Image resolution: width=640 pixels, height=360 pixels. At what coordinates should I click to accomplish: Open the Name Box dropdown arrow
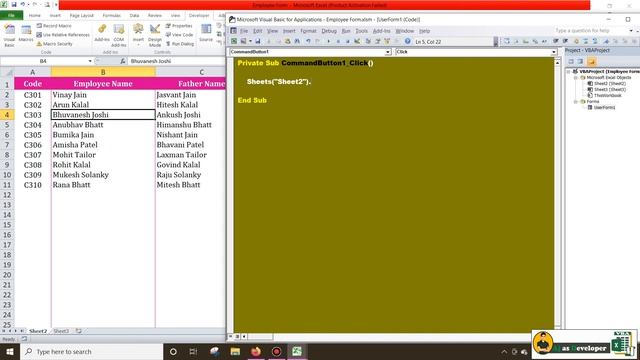pyautogui.click(x=90, y=61)
